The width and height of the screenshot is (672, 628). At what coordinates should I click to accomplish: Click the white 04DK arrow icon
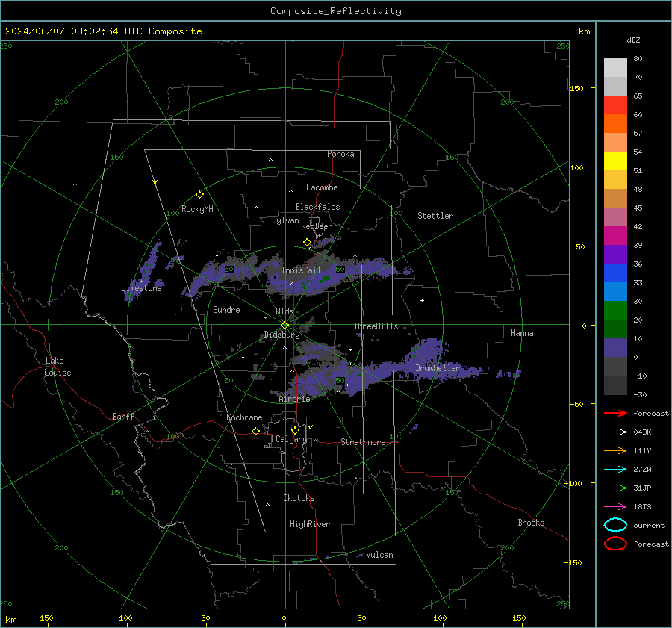coord(615,432)
